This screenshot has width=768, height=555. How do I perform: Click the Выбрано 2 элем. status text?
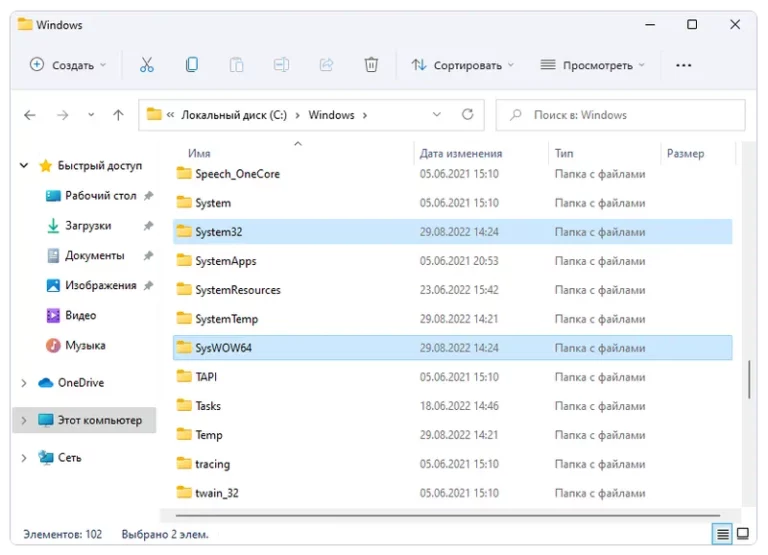(165, 534)
